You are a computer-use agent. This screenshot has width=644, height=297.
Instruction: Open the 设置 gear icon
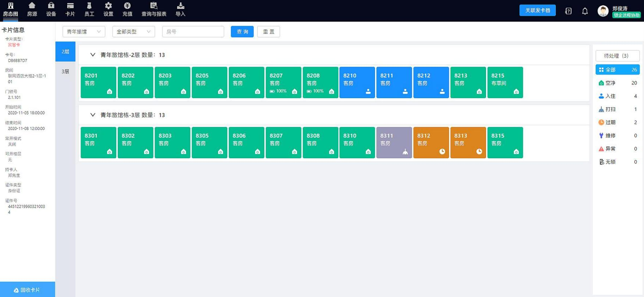tap(108, 6)
